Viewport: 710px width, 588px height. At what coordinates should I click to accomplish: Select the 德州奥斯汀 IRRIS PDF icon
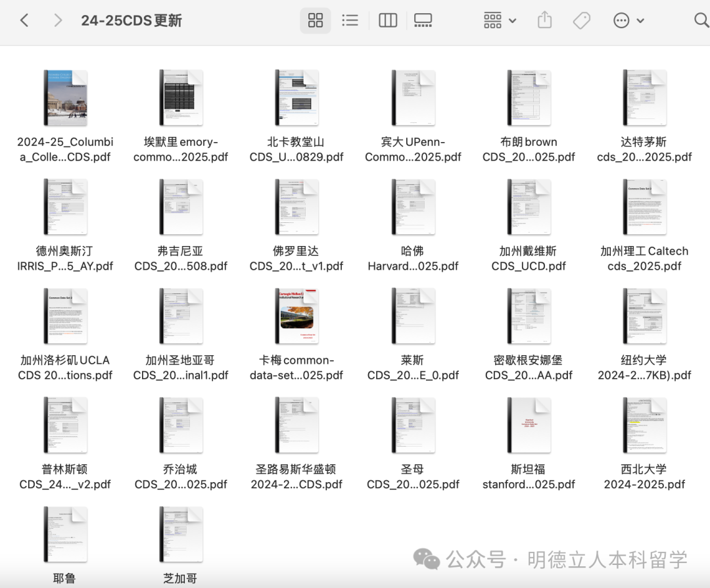65,207
